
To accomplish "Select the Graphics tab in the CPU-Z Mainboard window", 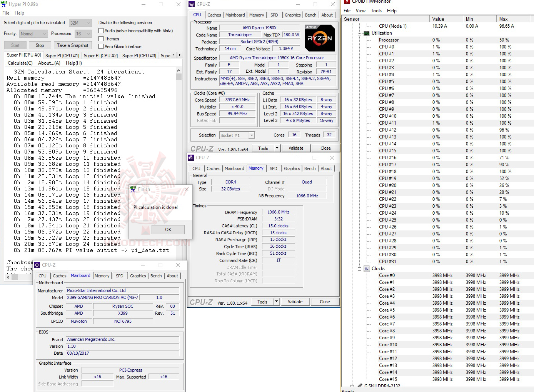I will [x=138, y=276].
